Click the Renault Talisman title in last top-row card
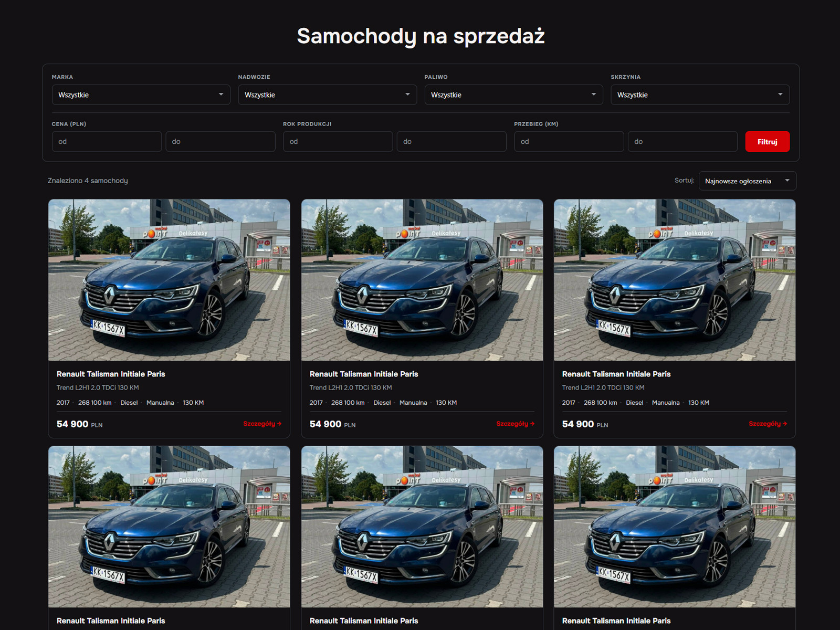The width and height of the screenshot is (840, 630). 616,374
